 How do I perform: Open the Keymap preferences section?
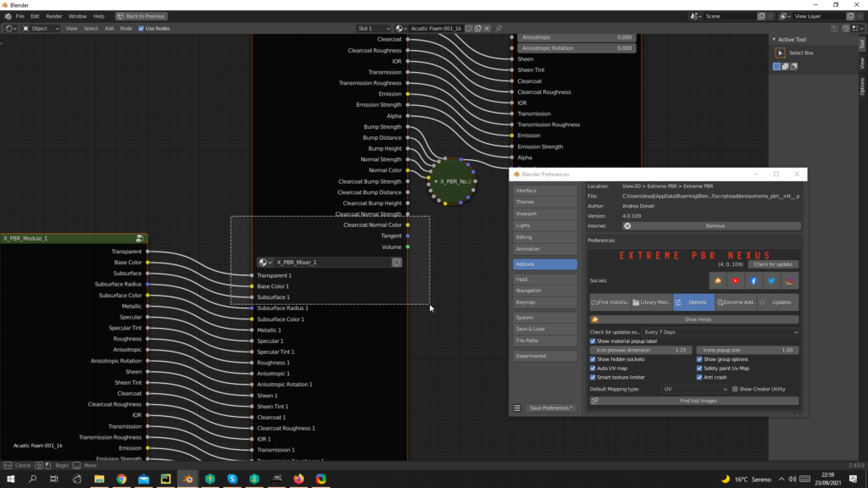(x=545, y=302)
